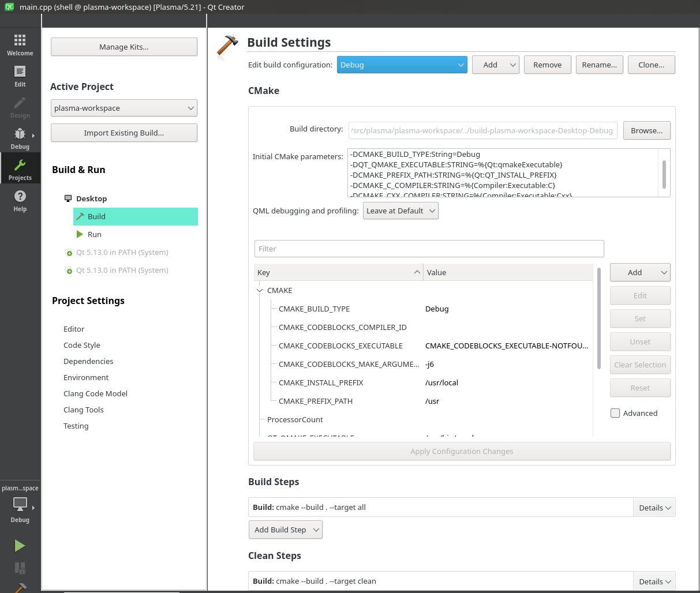Click the Value column header
Image resolution: width=700 pixels, height=593 pixels.
[508, 272]
